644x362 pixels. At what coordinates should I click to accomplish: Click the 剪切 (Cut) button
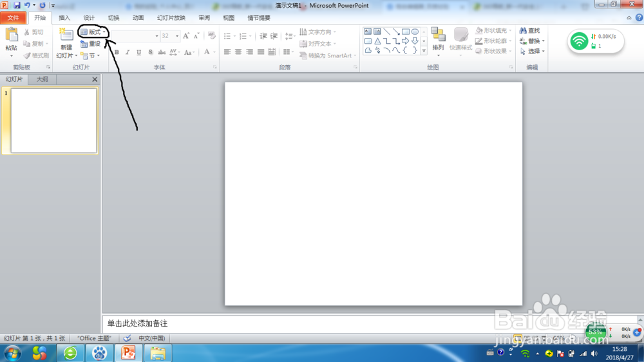tap(33, 32)
